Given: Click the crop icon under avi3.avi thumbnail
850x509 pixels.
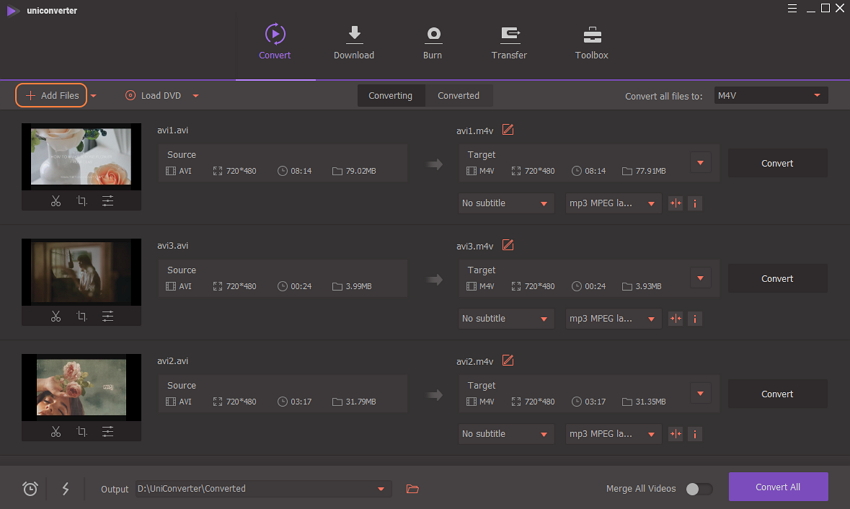Looking at the screenshot, I should coord(82,316).
